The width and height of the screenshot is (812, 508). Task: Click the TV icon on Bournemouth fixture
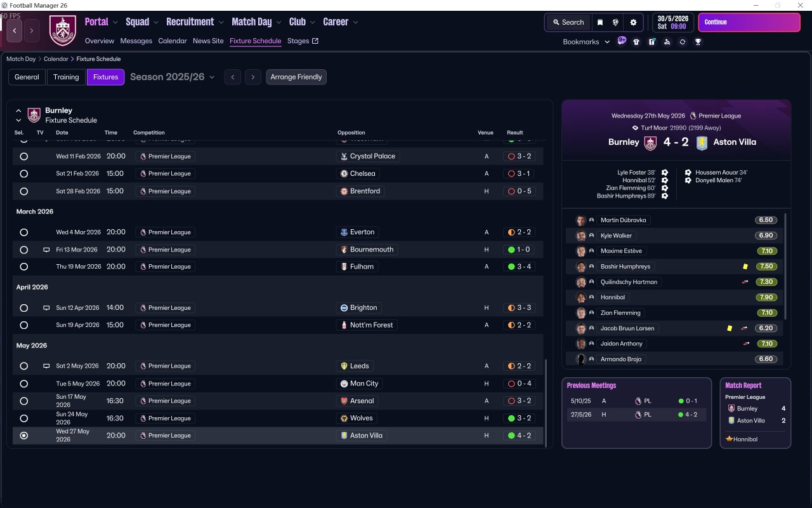(x=46, y=250)
